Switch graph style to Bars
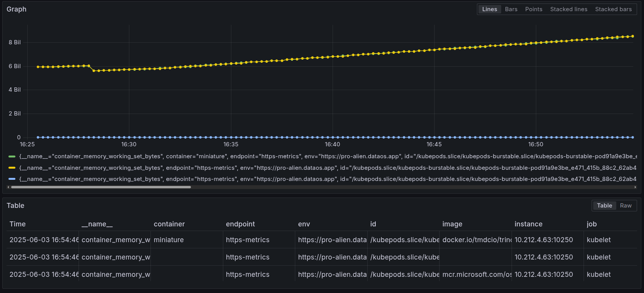The image size is (644, 293). tap(511, 9)
